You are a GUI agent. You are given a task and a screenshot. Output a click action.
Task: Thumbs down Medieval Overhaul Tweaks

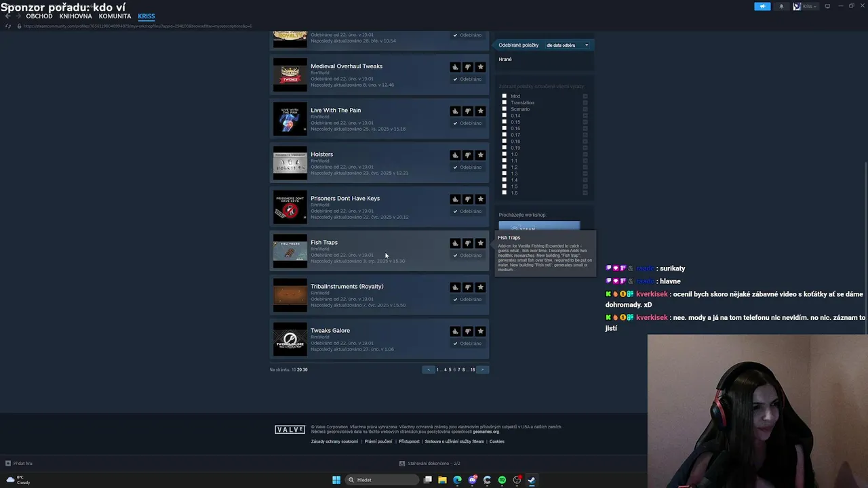468,67
